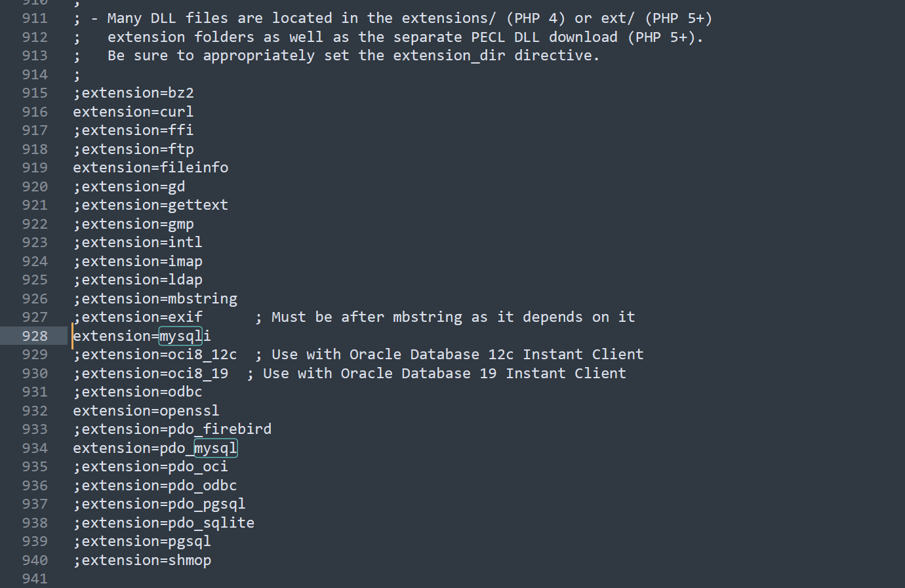Viewport: 905px width, 588px height.
Task: Click the ;extension=shmop line
Action: (142, 560)
